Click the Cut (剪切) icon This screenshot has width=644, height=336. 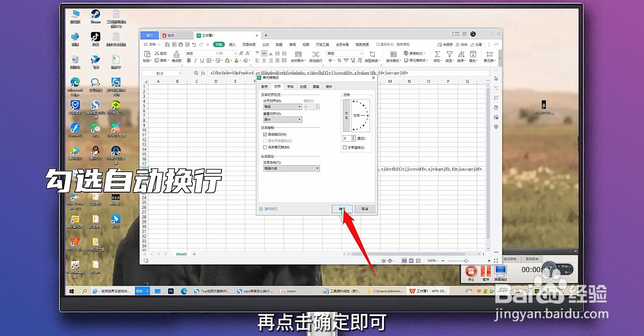pyautogui.click(x=157, y=53)
